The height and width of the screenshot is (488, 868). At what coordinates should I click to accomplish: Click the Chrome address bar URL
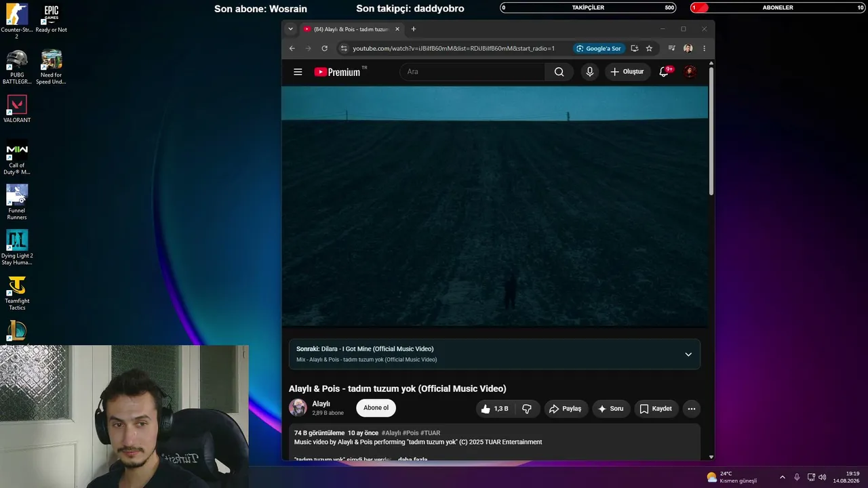(454, 49)
